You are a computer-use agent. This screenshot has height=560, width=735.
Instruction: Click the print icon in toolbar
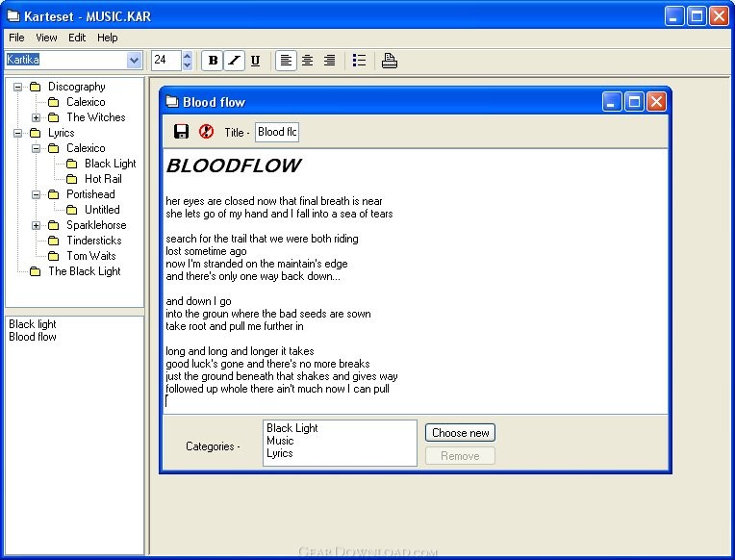coord(389,61)
